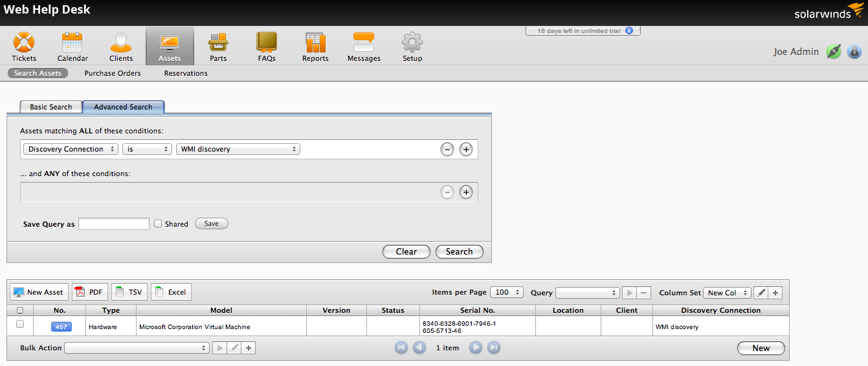Delete the selected saved query
Viewport: 868px width, 366px height.
pos(643,293)
